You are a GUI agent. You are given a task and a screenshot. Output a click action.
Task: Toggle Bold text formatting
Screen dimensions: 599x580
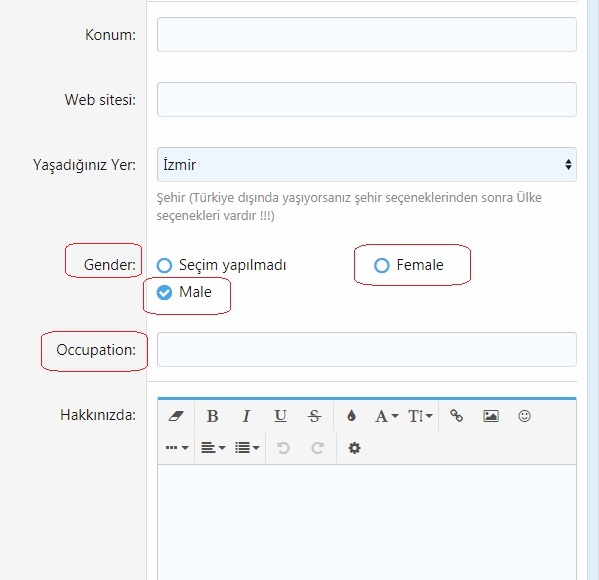[x=212, y=416]
